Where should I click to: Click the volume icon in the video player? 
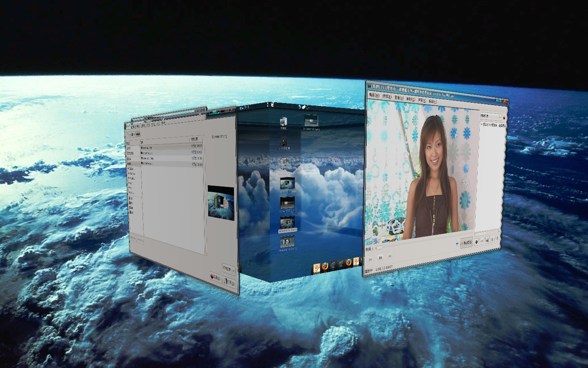(x=457, y=244)
